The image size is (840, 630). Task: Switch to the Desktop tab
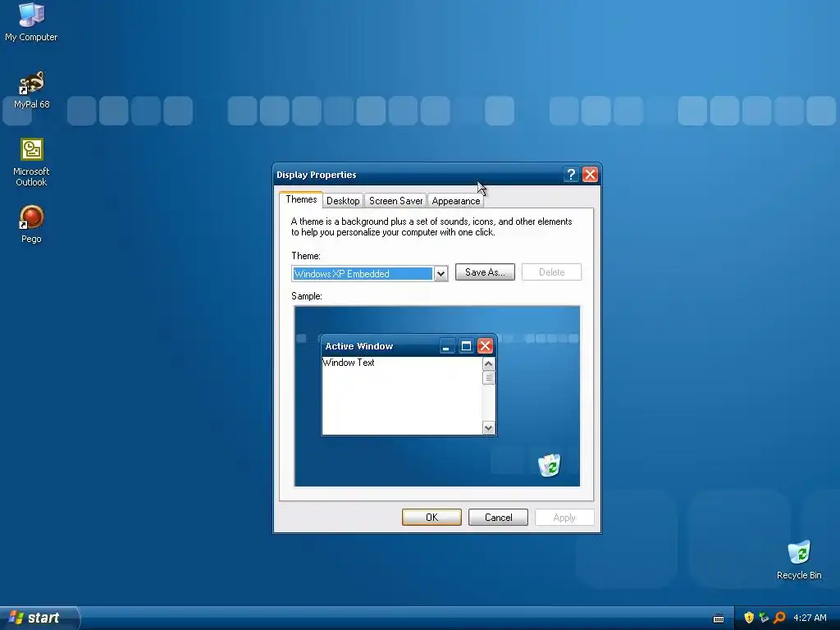click(x=343, y=201)
